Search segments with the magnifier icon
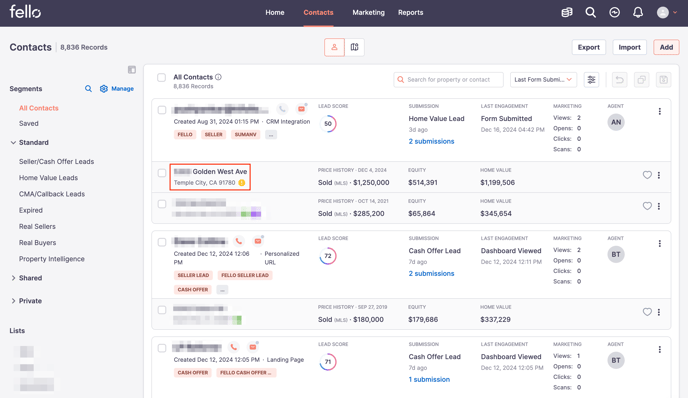 (88, 89)
